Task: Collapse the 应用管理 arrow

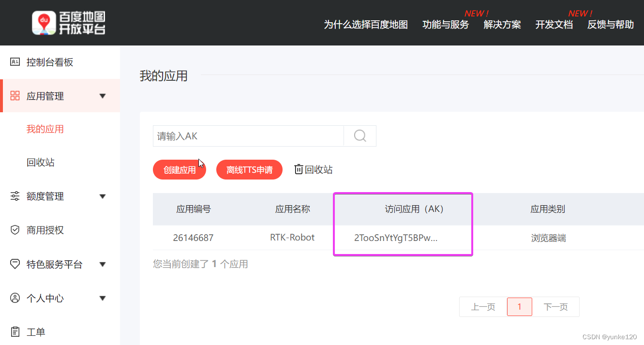Action: pyautogui.click(x=103, y=96)
